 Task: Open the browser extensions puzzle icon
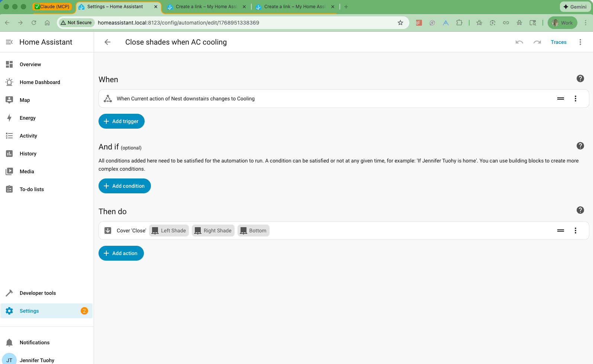tap(459, 23)
